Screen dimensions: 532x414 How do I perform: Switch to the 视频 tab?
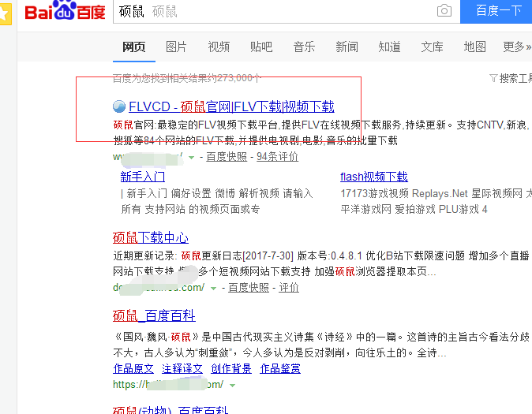(219, 47)
